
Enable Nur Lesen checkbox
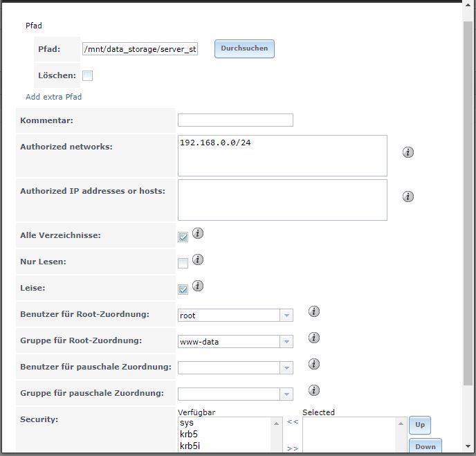[183, 263]
